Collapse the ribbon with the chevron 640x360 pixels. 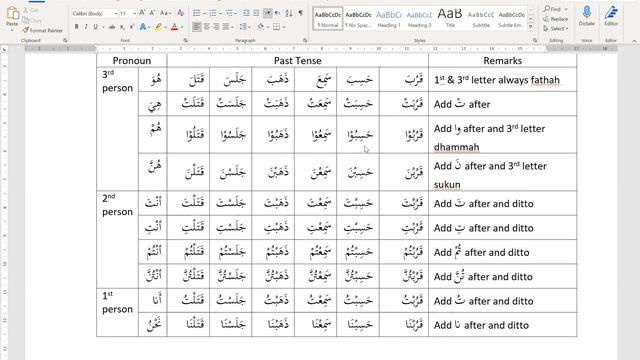[634, 41]
